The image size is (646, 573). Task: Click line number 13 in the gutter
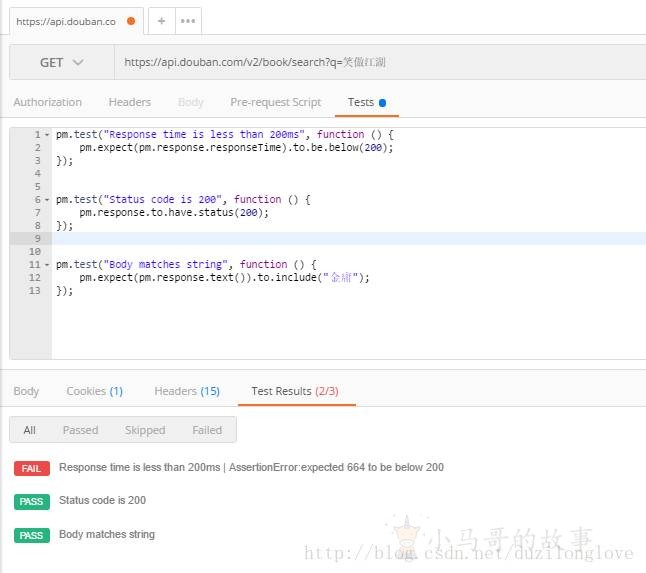pyautogui.click(x=35, y=291)
